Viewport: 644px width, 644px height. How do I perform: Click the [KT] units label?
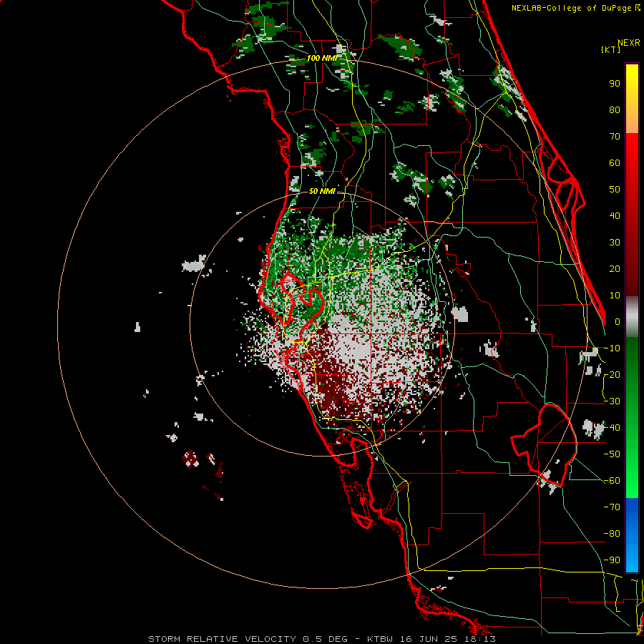click(x=611, y=49)
